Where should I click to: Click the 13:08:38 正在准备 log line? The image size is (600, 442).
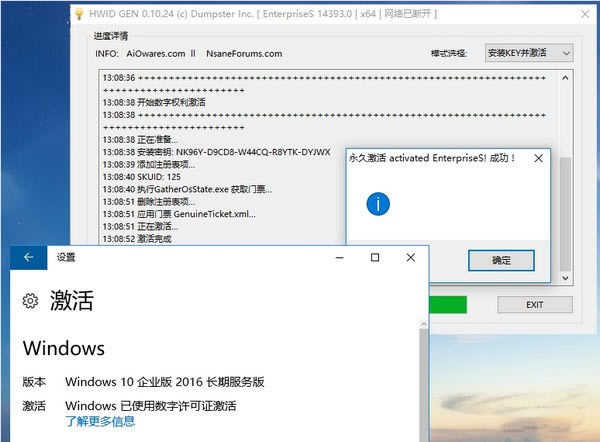click(140, 140)
